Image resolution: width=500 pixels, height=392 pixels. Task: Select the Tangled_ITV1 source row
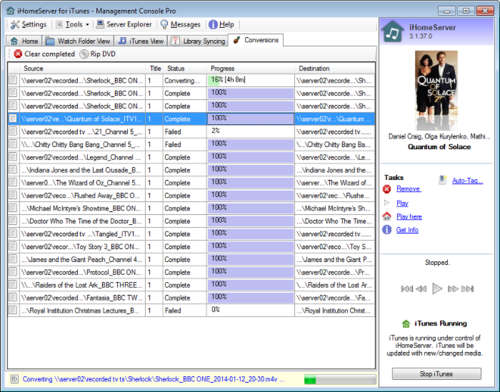coord(82,234)
